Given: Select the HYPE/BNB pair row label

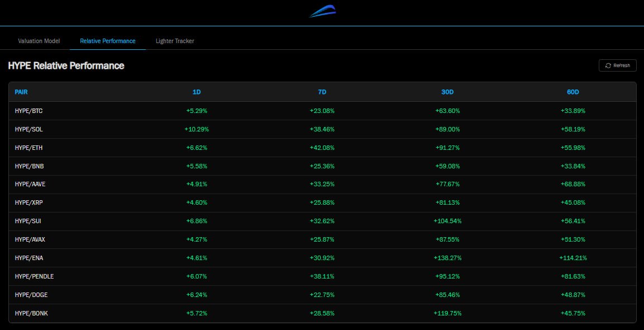Looking at the screenshot, I should coord(28,166).
